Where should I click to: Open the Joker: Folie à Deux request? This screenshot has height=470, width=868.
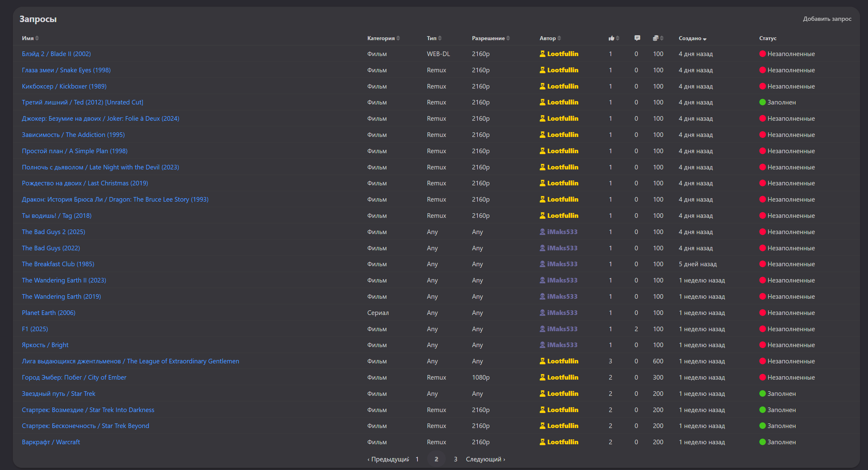(101, 119)
